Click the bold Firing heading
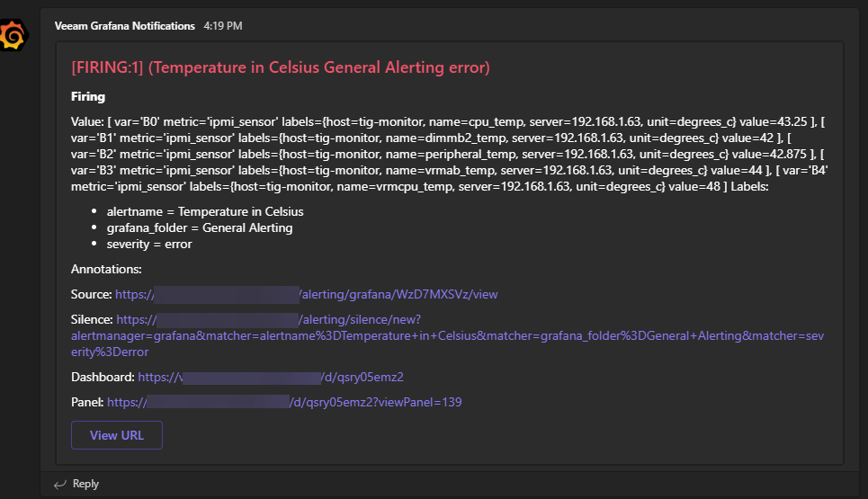This screenshot has width=868, height=499. (x=88, y=97)
